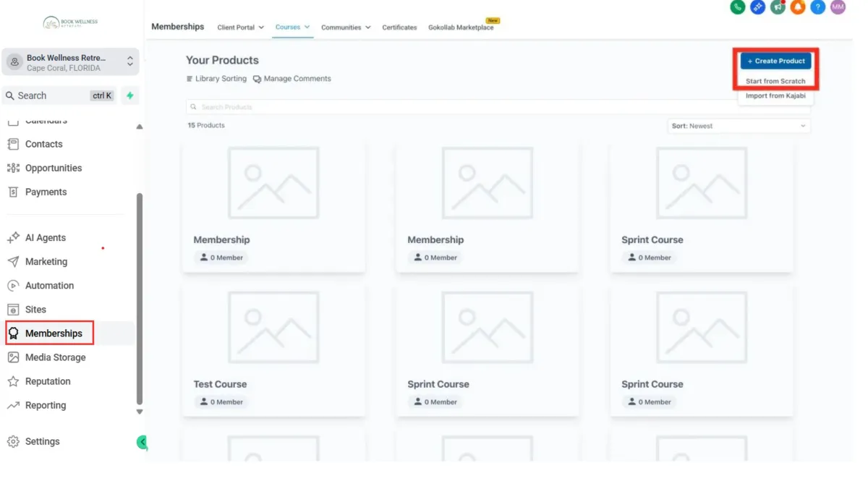Click the sidebar Search magnifier icon
This screenshot has height=497, width=868.
click(x=10, y=95)
